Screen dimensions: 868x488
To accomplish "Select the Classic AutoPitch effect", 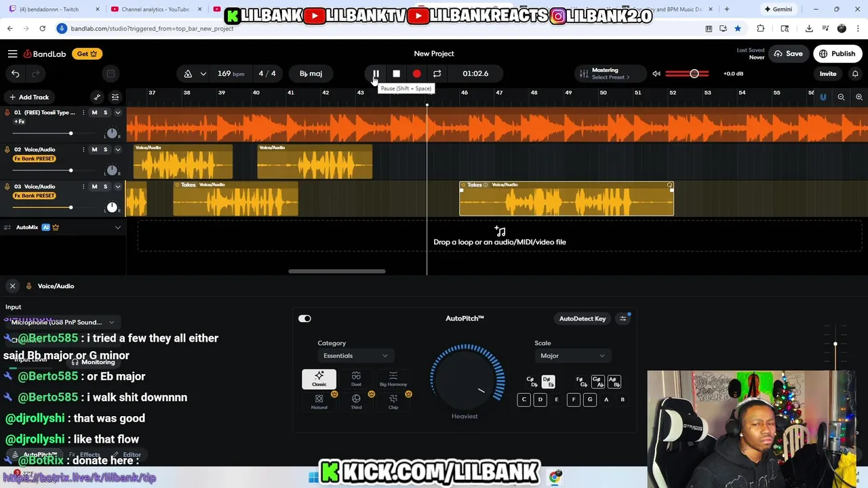I will pyautogui.click(x=319, y=379).
